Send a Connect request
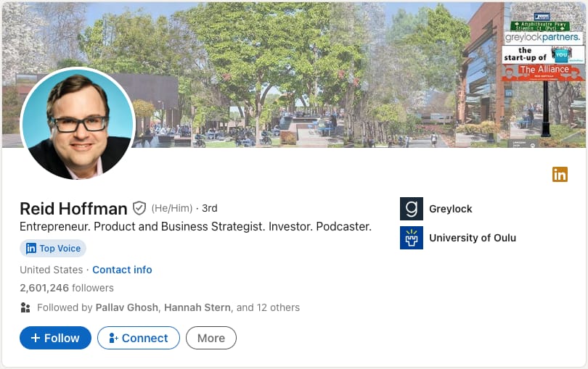 coord(139,338)
